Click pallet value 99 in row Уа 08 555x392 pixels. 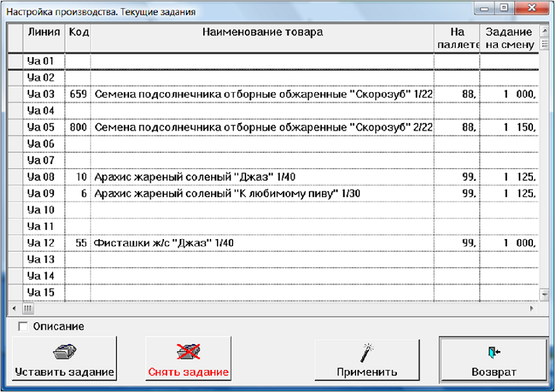469,177
